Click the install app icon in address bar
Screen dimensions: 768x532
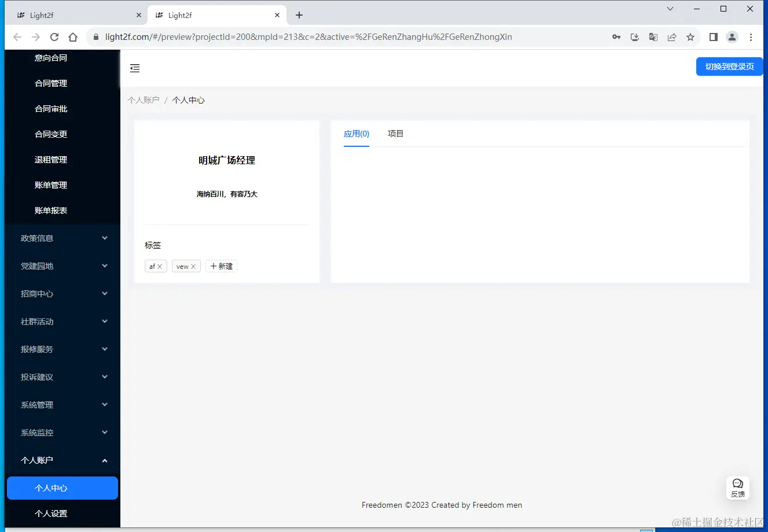coord(635,37)
